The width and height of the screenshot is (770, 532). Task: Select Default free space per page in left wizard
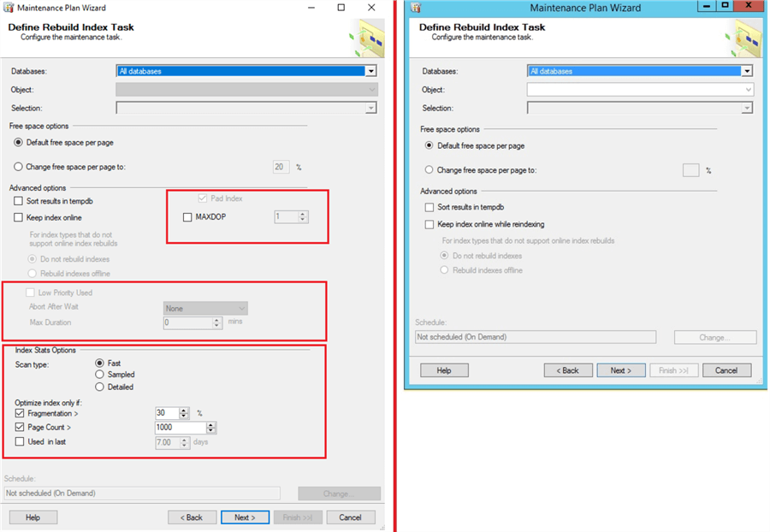pos(18,142)
